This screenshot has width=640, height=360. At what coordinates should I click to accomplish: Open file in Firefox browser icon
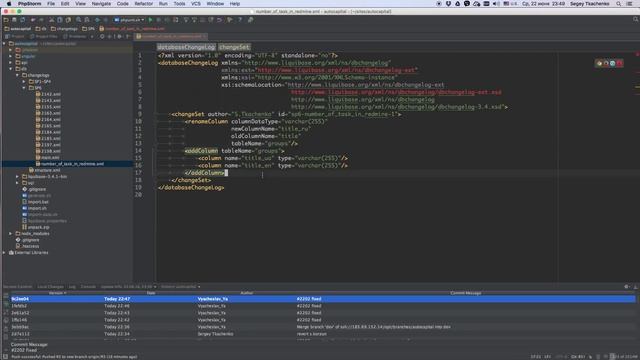[606, 63]
